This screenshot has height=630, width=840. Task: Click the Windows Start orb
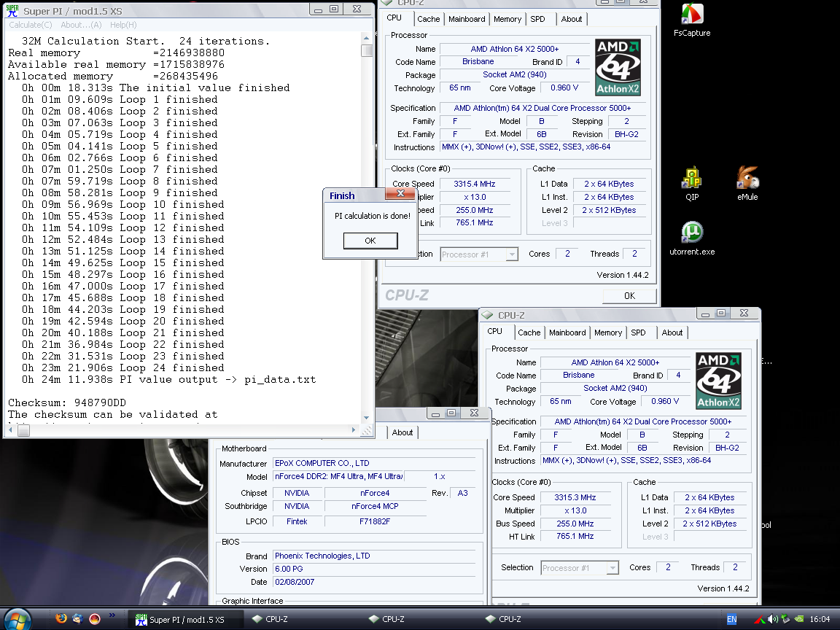pos(17,619)
